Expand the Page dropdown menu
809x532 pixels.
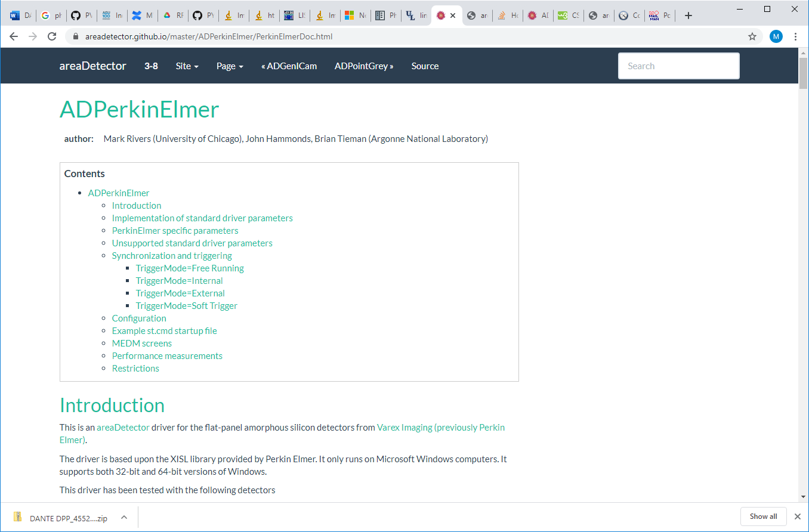tap(230, 66)
